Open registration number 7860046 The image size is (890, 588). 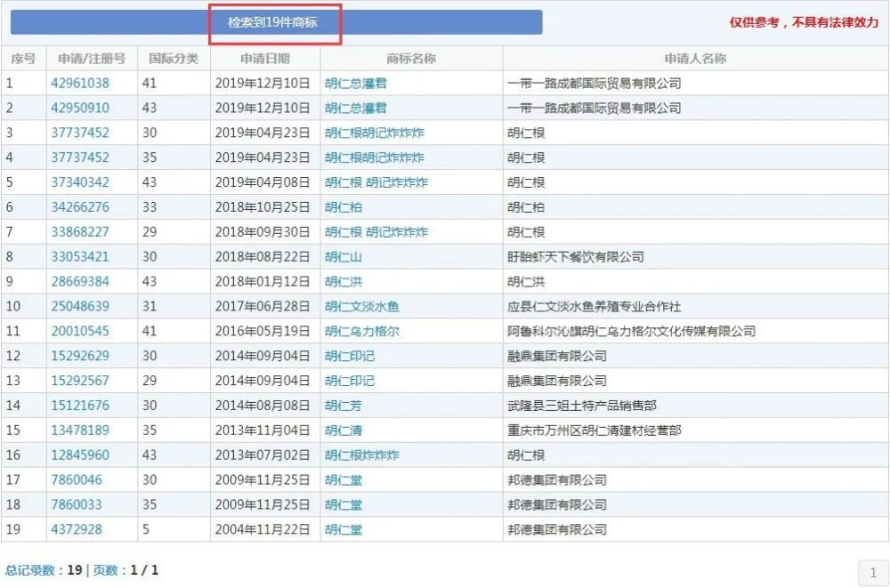77,480
